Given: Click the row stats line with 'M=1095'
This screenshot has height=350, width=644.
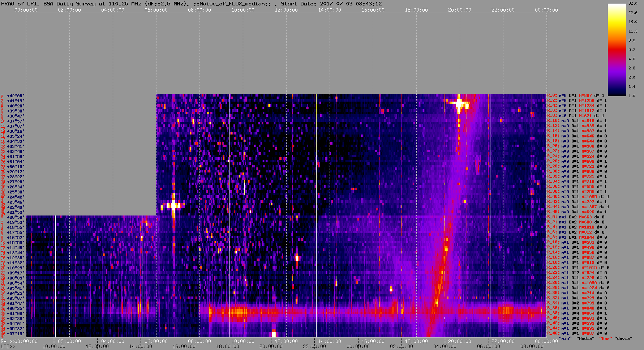Looking at the screenshot, I should click(578, 197).
